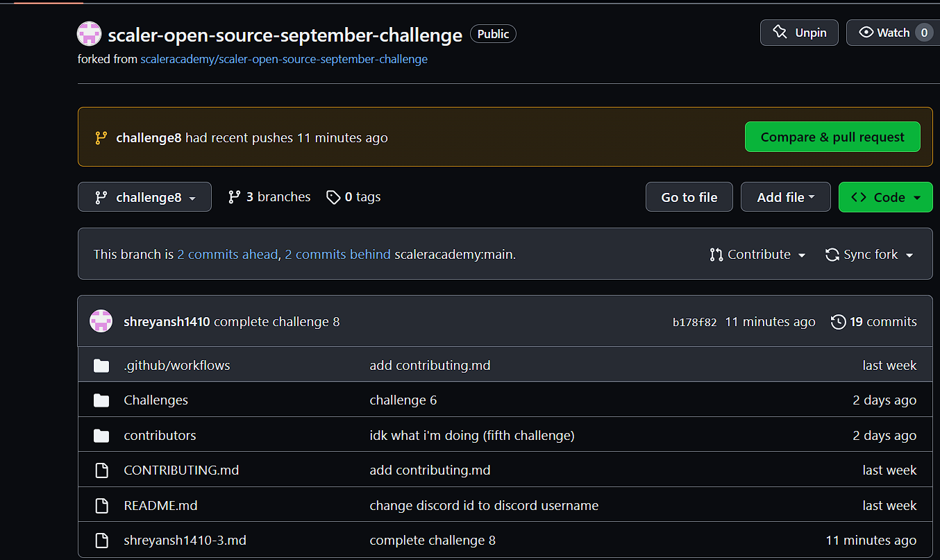Unpin the repository
Screen dimensions: 940x560
click(x=799, y=32)
